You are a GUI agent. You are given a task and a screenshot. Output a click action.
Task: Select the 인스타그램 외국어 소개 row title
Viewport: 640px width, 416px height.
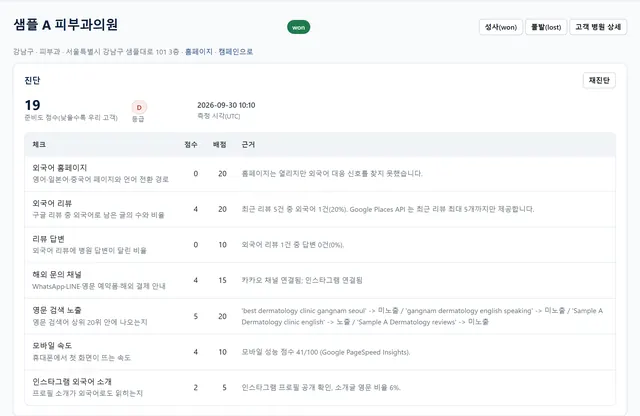72,382
